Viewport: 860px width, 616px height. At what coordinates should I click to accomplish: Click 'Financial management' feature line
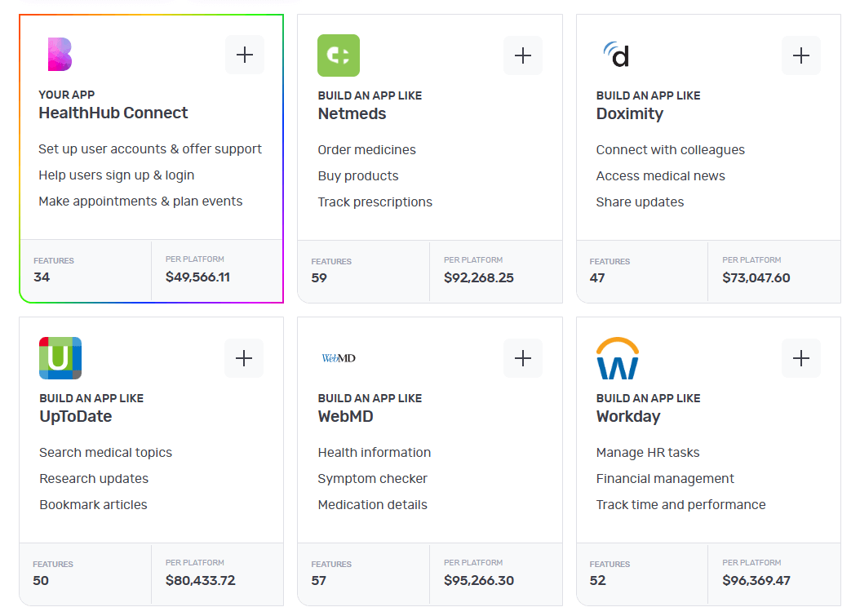pyautogui.click(x=665, y=479)
